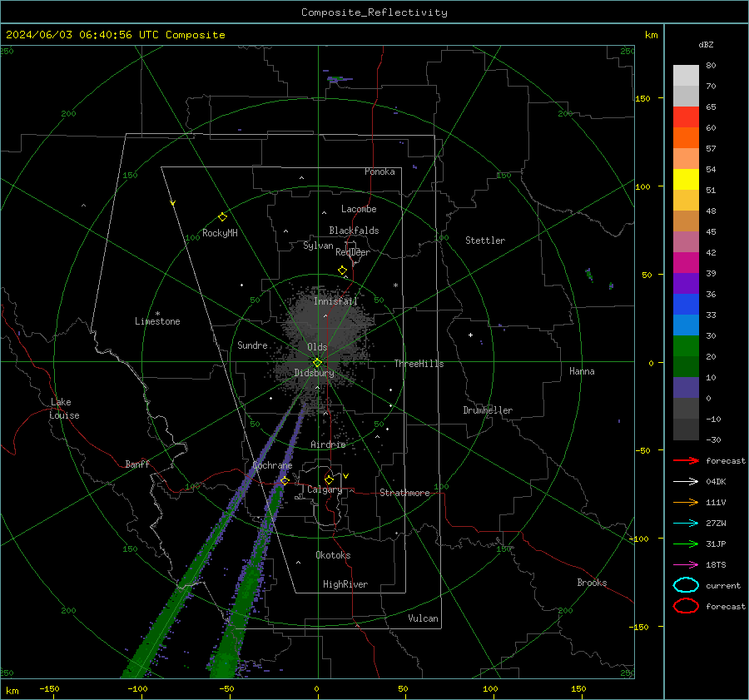The height and width of the screenshot is (700, 749).
Task: Click the ThreeHills town label
Action: click(x=419, y=364)
